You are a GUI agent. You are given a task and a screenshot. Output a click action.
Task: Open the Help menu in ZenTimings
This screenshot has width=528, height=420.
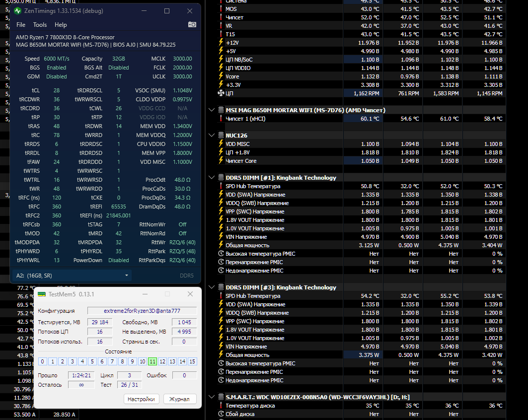[61, 24]
